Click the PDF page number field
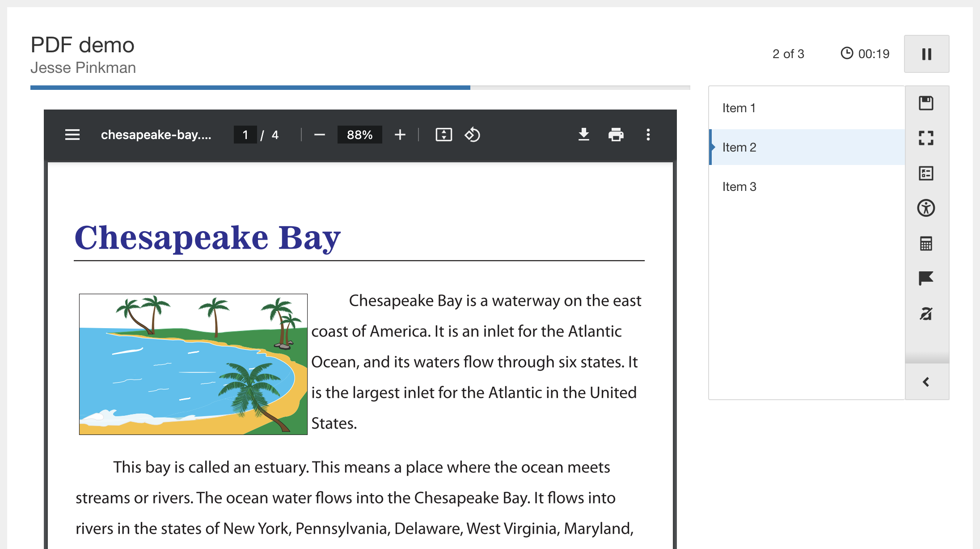The width and height of the screenshot is (980, 549). coord(245,135)
